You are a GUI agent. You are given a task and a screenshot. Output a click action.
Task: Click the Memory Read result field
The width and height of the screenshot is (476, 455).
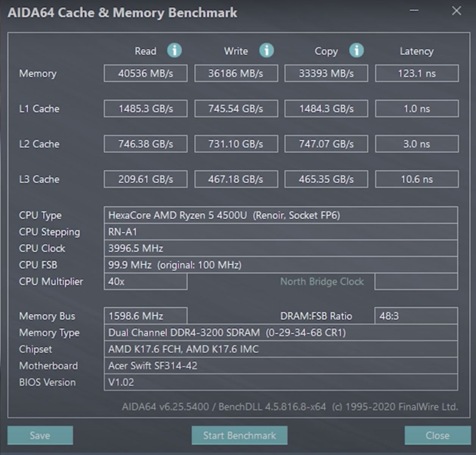tap(146, 73)
